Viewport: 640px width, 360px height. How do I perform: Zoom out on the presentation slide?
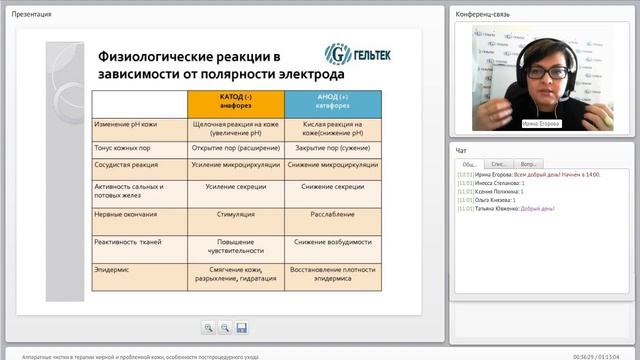click(x=225, y=328)
